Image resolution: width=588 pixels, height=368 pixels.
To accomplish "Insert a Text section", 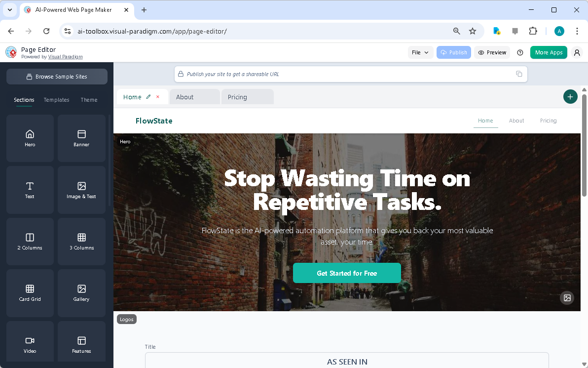I will click(x=30, y=190).
